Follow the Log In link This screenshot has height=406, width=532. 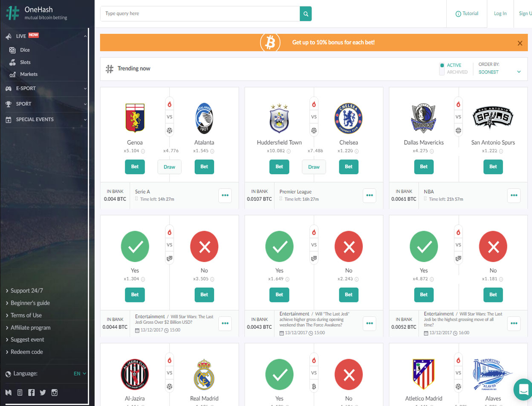pos(500,14)
